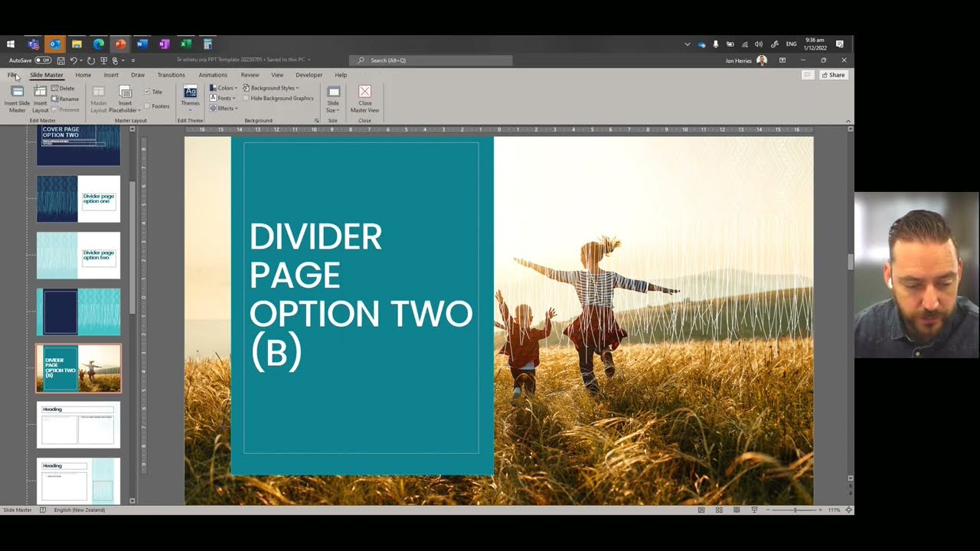Open the Excel app from the taskbar
Image resolution: width=980 pixels, height=551 pixels.
185,44
